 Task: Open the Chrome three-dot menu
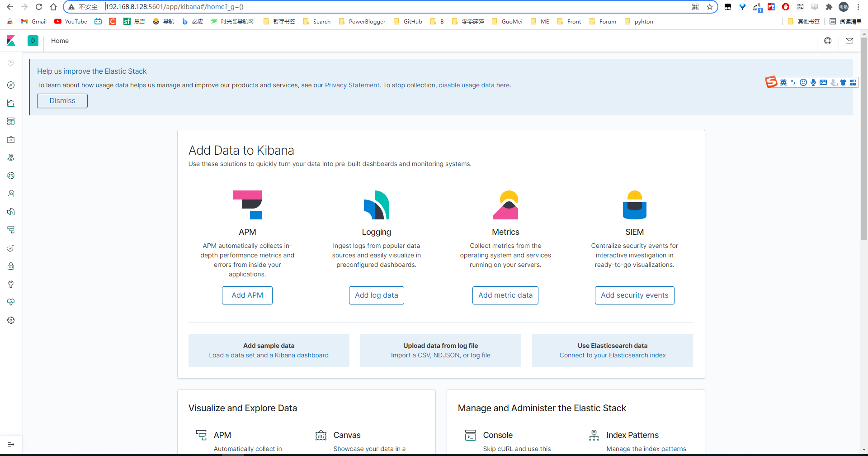coord(858,7)
